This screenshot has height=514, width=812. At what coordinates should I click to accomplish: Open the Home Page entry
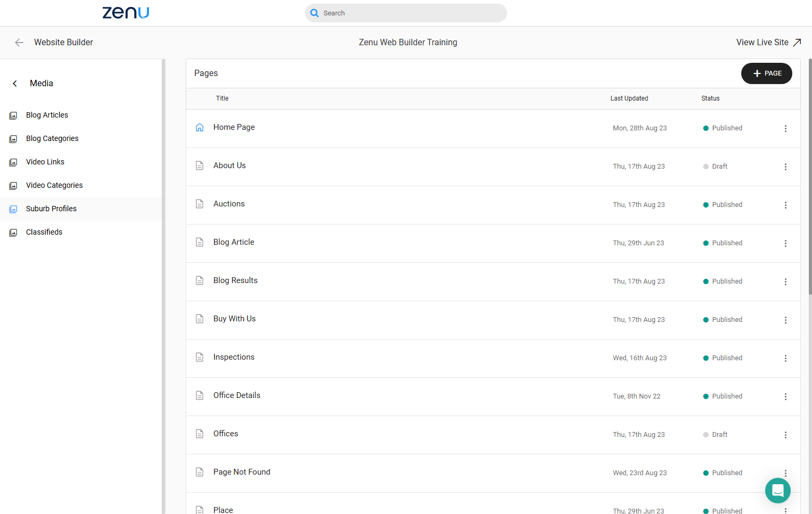[234, 127]
